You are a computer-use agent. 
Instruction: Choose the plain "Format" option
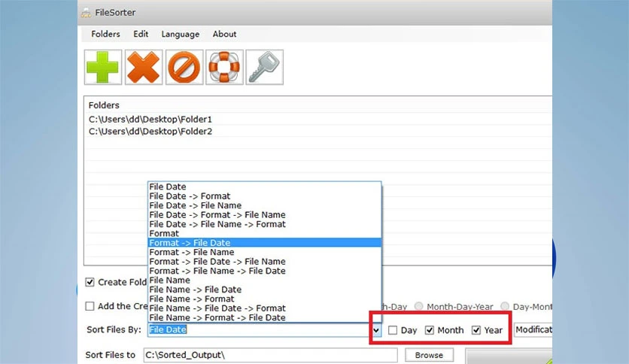click(x=264, y=233)
